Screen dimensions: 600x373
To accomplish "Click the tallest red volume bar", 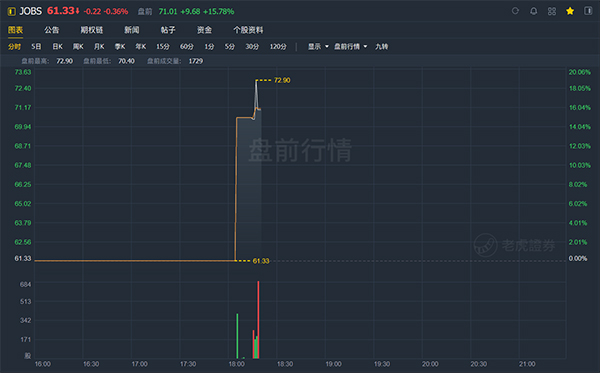I will click(258, 319).
